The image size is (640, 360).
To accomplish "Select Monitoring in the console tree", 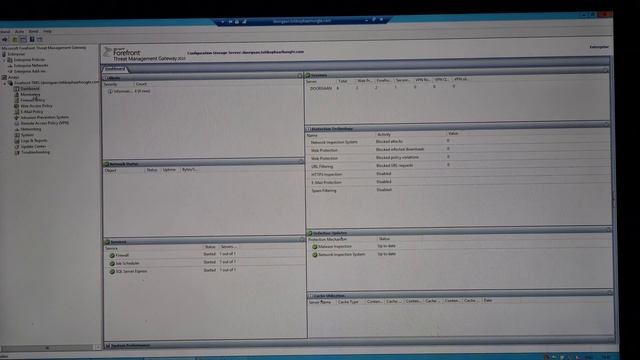I will (x=30, y=94).
